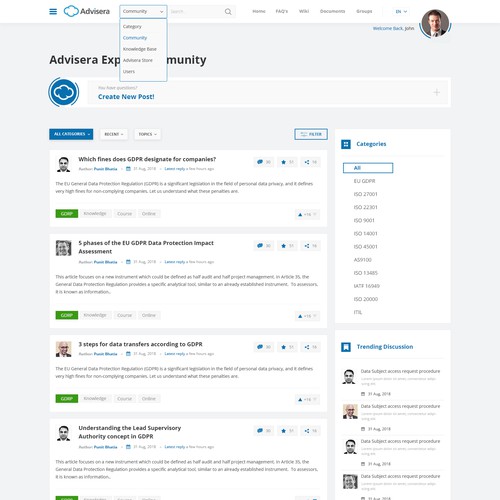Click the FILTER button

pos(311,134)
